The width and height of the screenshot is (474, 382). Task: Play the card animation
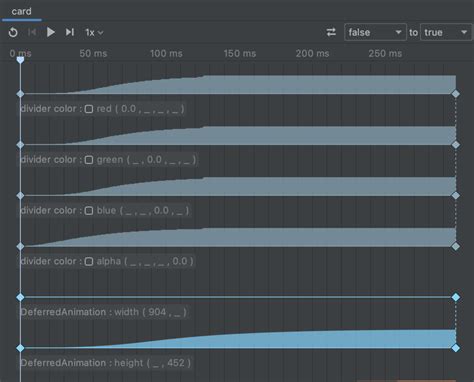(51, 32)
